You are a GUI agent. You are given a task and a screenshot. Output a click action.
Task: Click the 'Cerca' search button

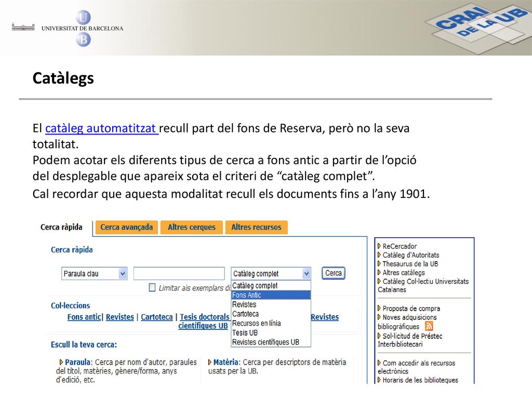[x=334, y=273]
